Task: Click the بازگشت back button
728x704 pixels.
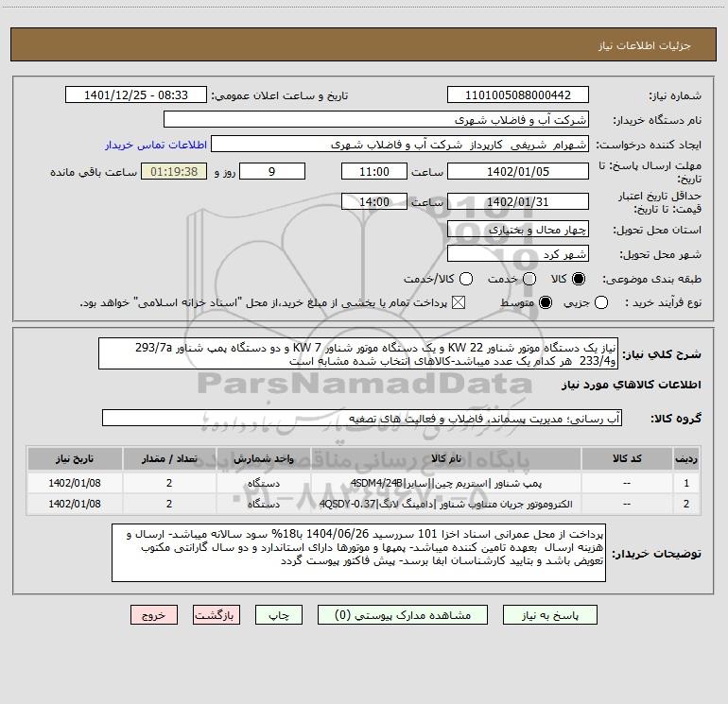Action: pos(217,615)
